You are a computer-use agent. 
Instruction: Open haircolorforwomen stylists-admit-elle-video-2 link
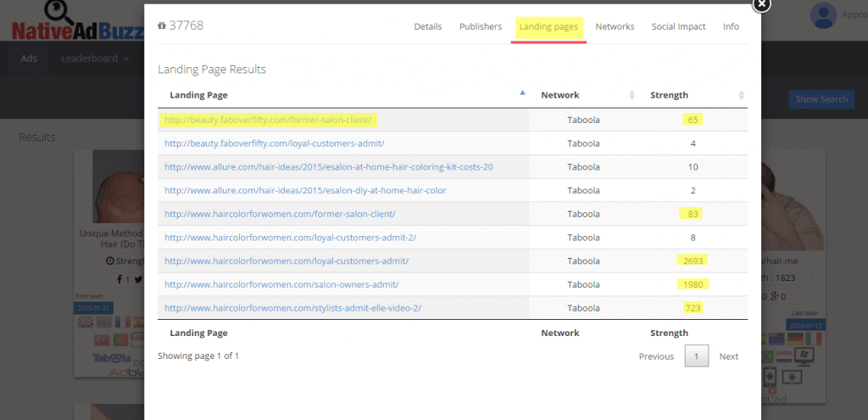pyautogui.click(x=292, y=308)
